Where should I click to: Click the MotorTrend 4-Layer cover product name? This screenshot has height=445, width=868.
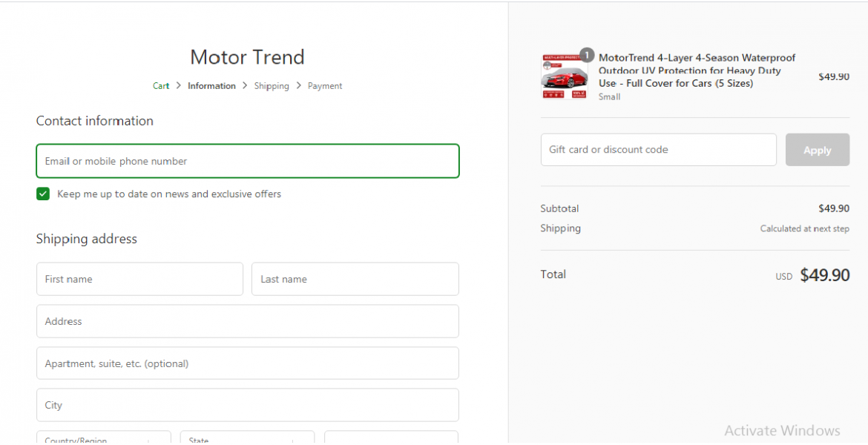click(x=697, y=70)
